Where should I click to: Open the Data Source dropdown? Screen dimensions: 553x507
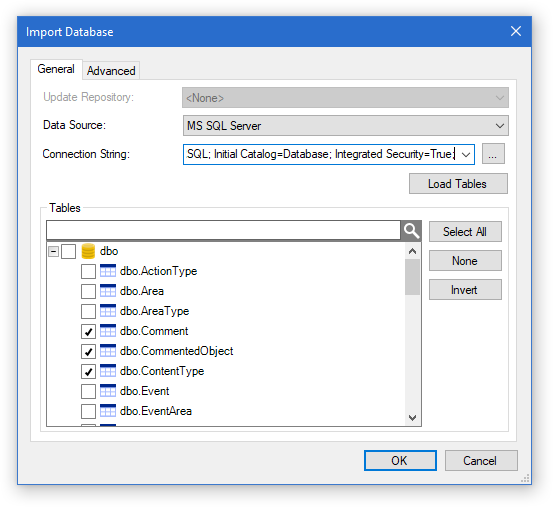pos(346,126)
